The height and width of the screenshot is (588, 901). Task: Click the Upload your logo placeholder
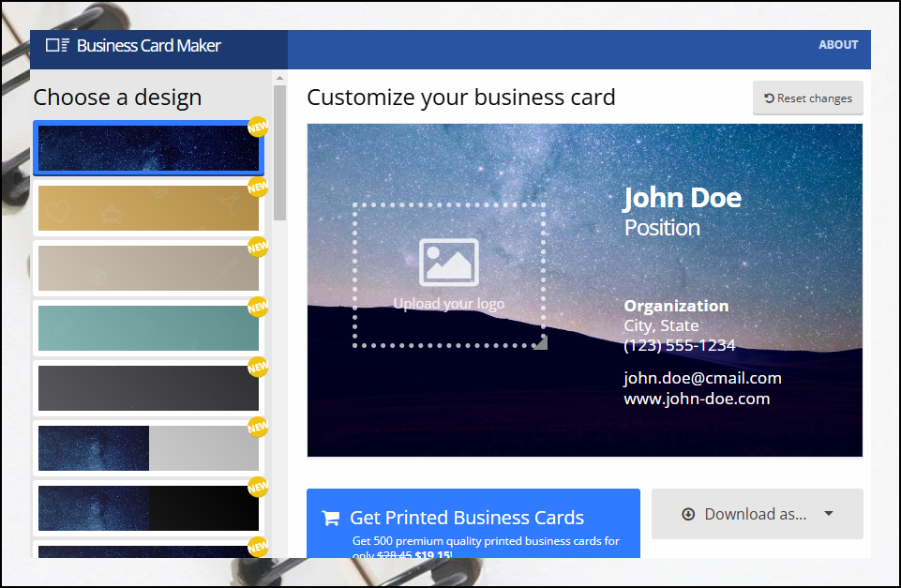449,276
